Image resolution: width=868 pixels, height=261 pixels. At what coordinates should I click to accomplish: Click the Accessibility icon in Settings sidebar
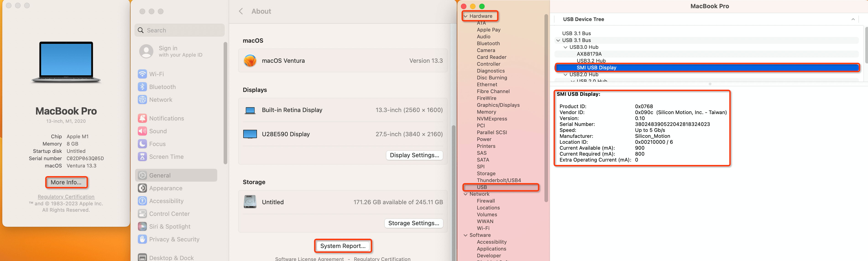pyautogui.click(x=142, y=201)
